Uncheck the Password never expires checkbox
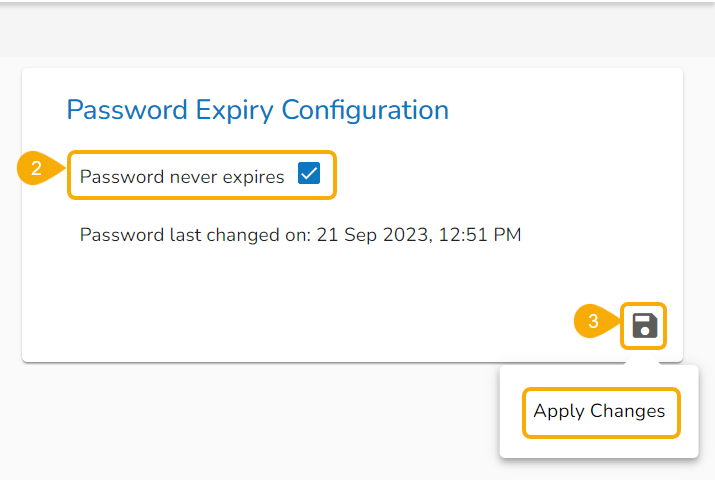Image resolution: width=715 pixels, height=480 pixels. coord(309,175)
